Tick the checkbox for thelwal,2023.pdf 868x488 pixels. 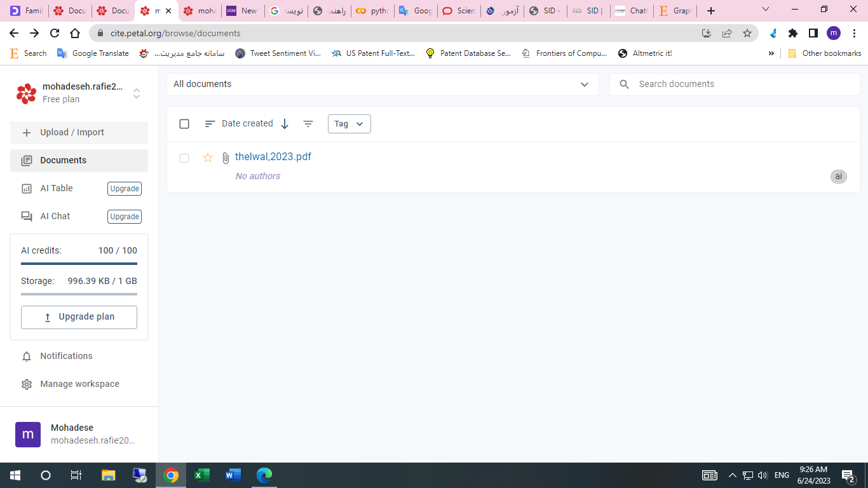(x=184, y=158)
